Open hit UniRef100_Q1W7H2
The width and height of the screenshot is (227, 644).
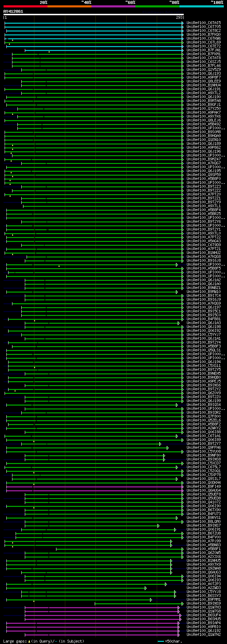pyautogui.click(x=204, y=634)
